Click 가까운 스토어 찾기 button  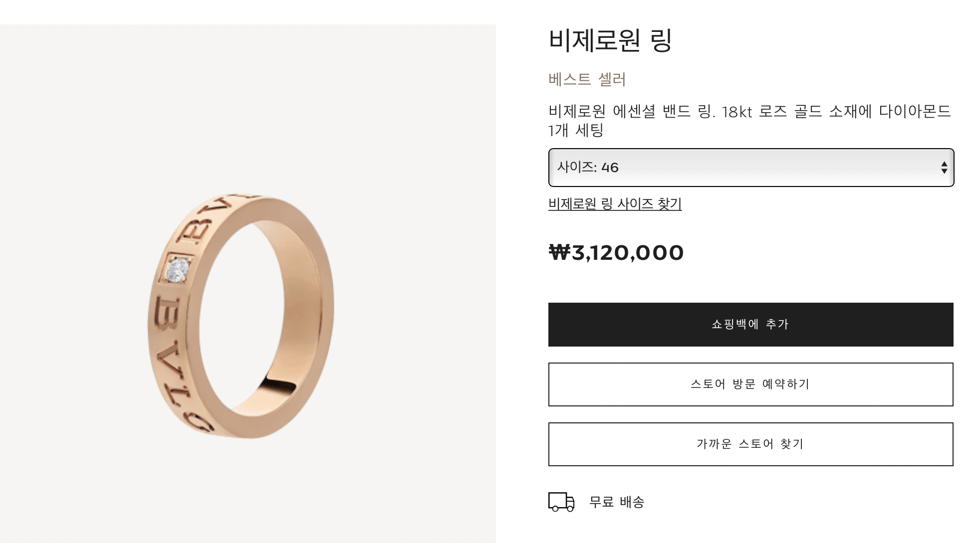click(x=750, y=444)
